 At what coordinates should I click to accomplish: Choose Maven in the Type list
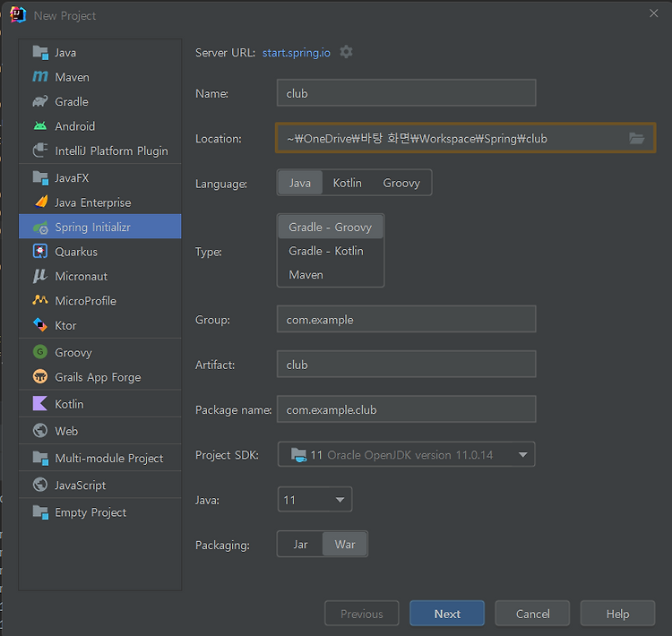(x=306, y=275)
